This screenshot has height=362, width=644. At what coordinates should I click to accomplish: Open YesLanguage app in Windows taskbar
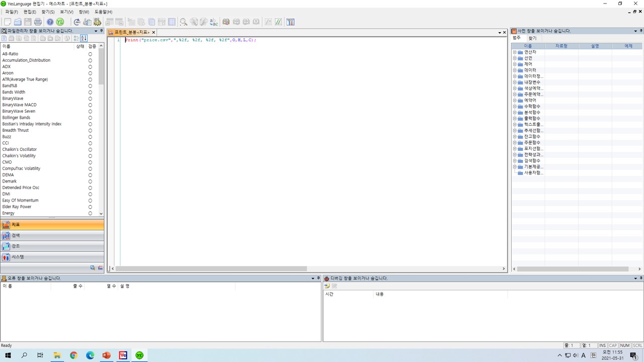point(139,355)
